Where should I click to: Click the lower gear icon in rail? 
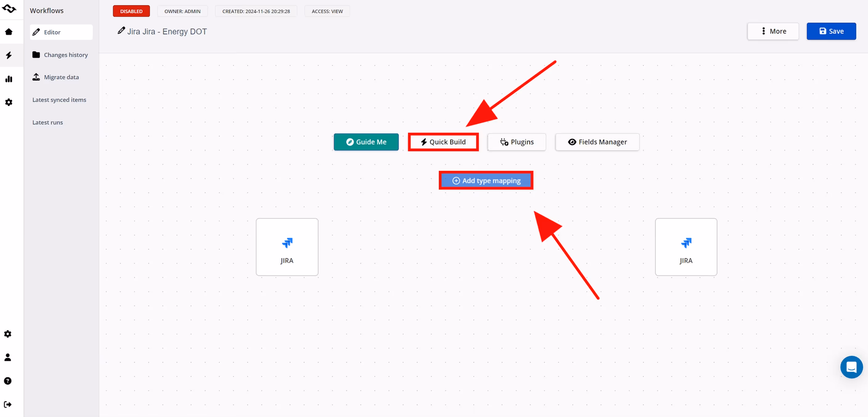point(8,334)
